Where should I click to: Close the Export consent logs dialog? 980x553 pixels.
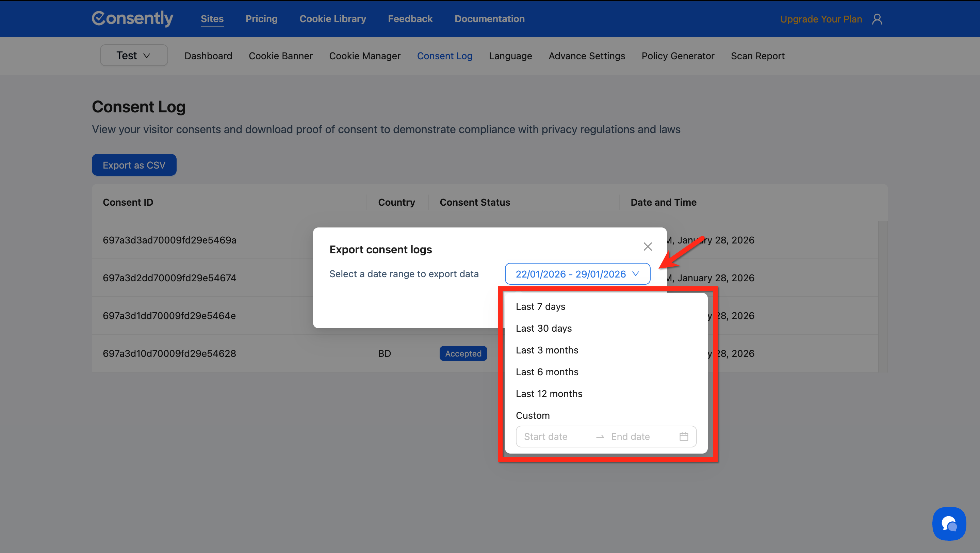[648, 247]
